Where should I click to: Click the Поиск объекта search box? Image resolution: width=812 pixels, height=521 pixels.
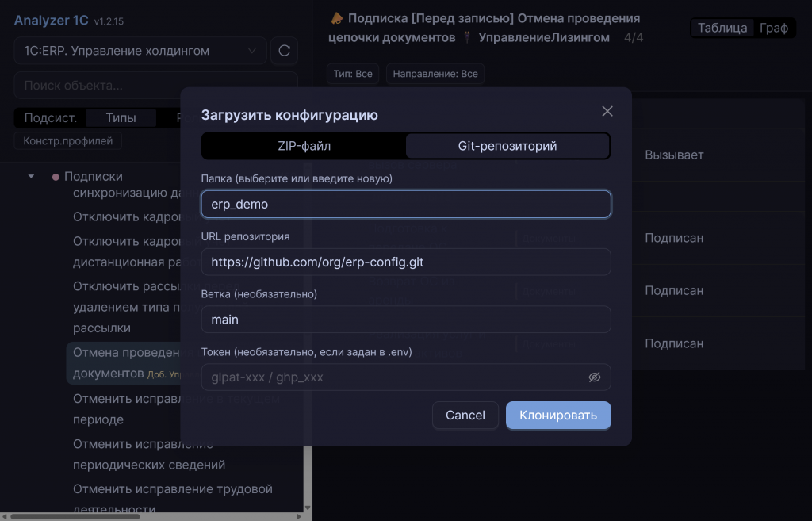(x=155, y=85)
